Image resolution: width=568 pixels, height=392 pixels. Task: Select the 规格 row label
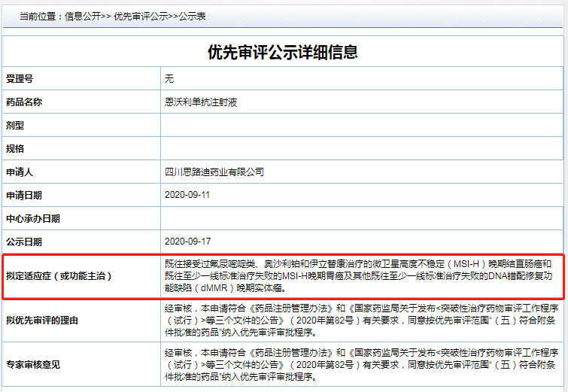tap(15, 148)
